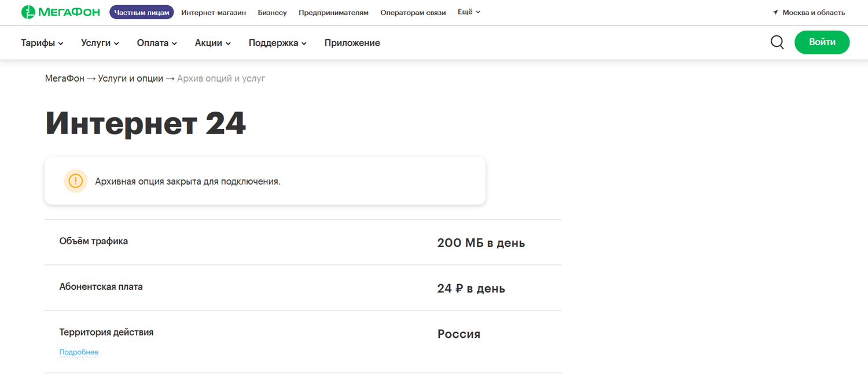
Task: Expand the Услуги menu
Action: point(100,43)
